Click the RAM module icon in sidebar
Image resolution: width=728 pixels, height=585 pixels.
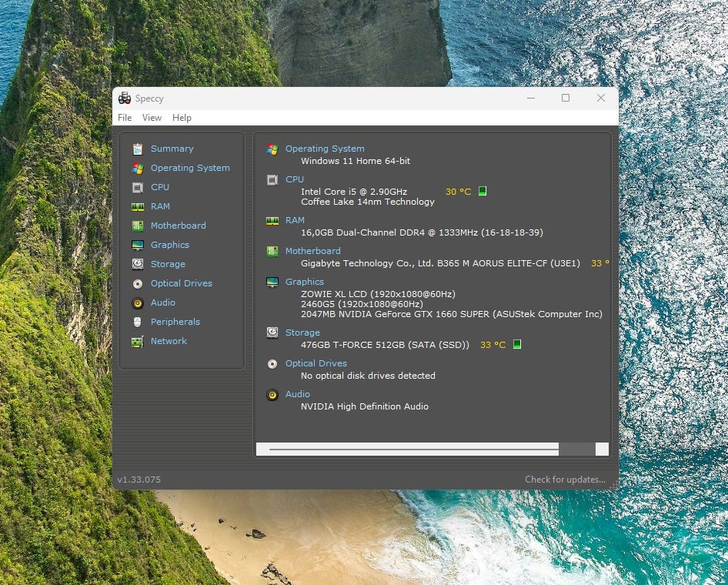[x=138, y=206]
